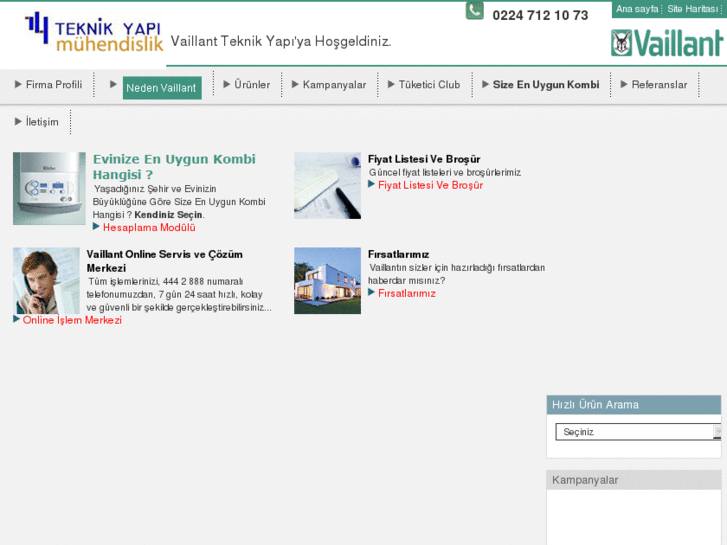Screen dimensions: 727x545
Task: Open the İletişim menu item
Action: (42, 122)
